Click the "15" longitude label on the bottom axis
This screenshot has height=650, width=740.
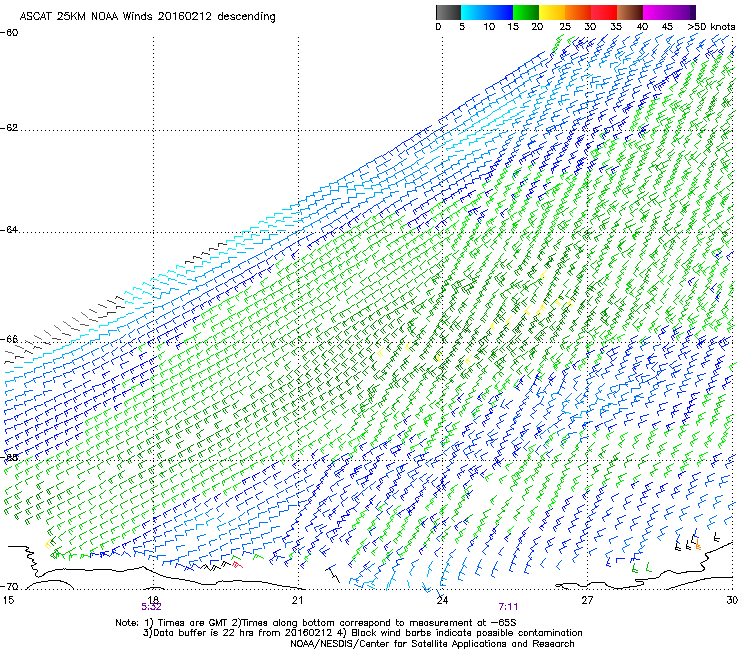coord(8,600)
